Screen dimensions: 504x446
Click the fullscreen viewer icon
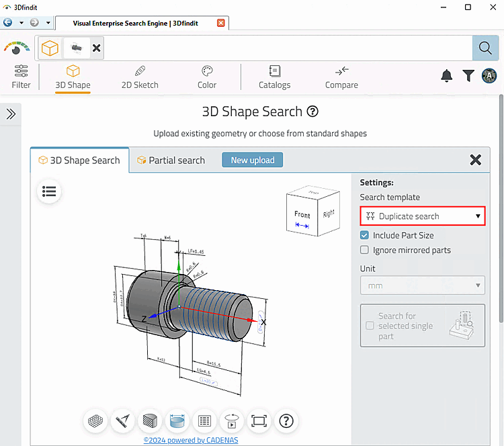tap(259, 421)
